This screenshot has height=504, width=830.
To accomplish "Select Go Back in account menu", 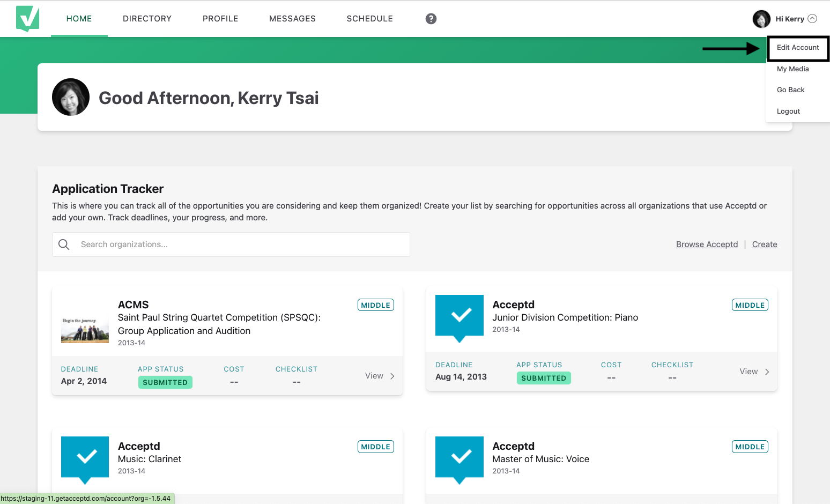I will [x=791, y=90].
